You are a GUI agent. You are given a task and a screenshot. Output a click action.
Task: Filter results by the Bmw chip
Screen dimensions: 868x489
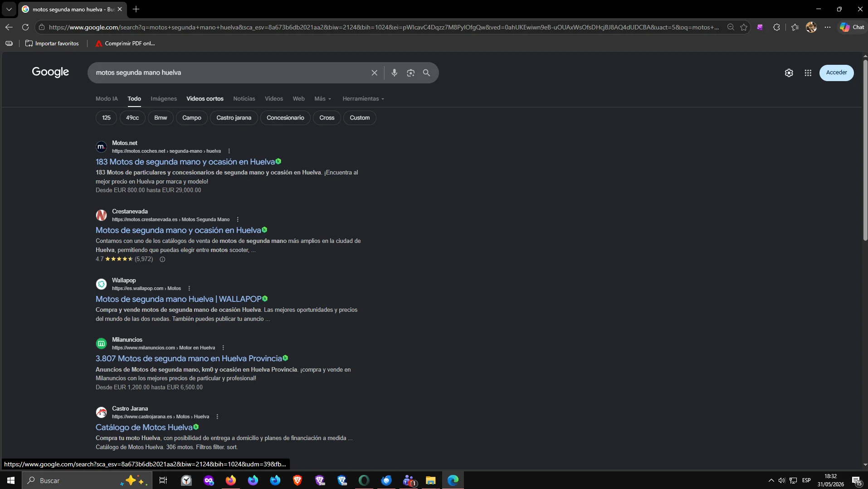pos(161,118)
